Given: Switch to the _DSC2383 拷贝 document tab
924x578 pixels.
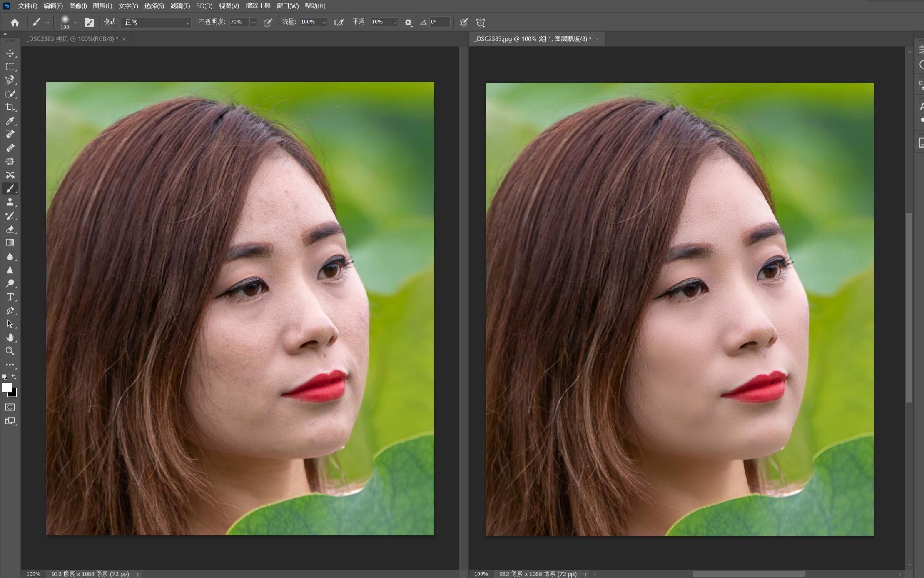Looking at the screenshot, I should [x=72, y=39].
